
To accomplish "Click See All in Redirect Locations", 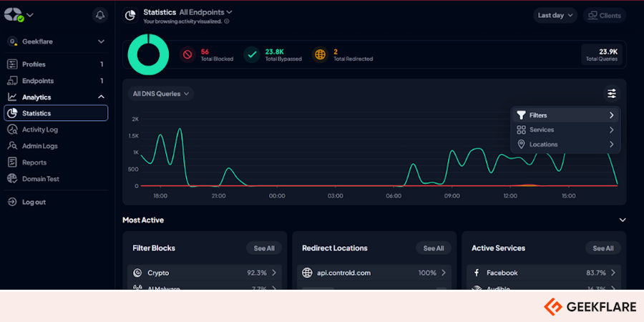I will point(434,248).
